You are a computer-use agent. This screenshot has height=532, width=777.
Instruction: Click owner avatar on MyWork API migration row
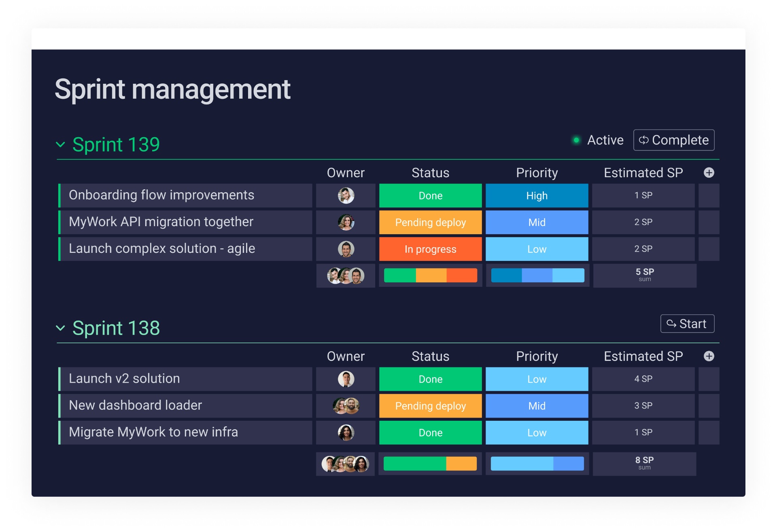346,222
